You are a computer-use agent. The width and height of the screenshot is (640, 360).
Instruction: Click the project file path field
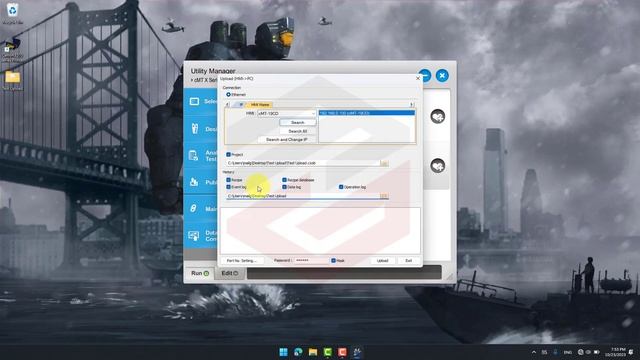point(303,163)
